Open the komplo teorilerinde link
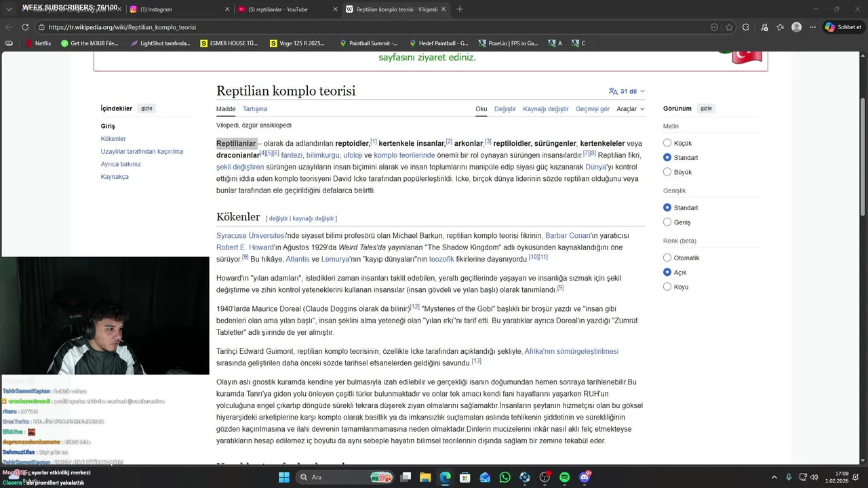Image resolution: width=868 pixels, height=488 pixels. pyautogui.click(x=404, y=155)
